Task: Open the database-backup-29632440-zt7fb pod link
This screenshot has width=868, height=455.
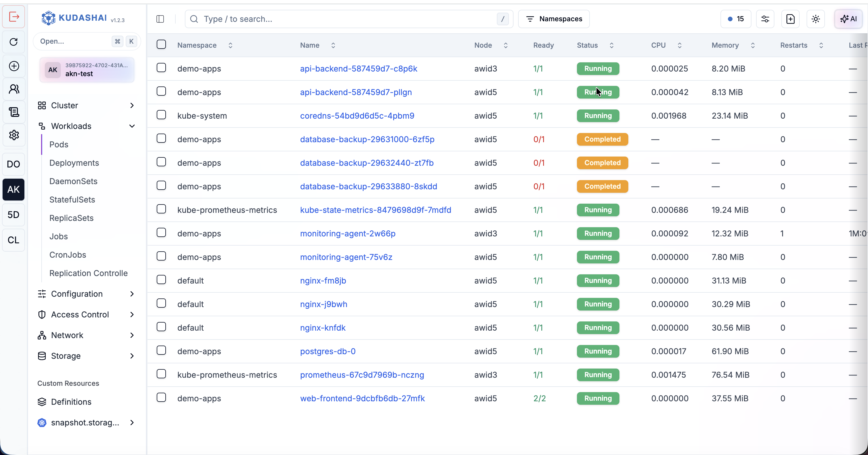Action: [367, 163]
